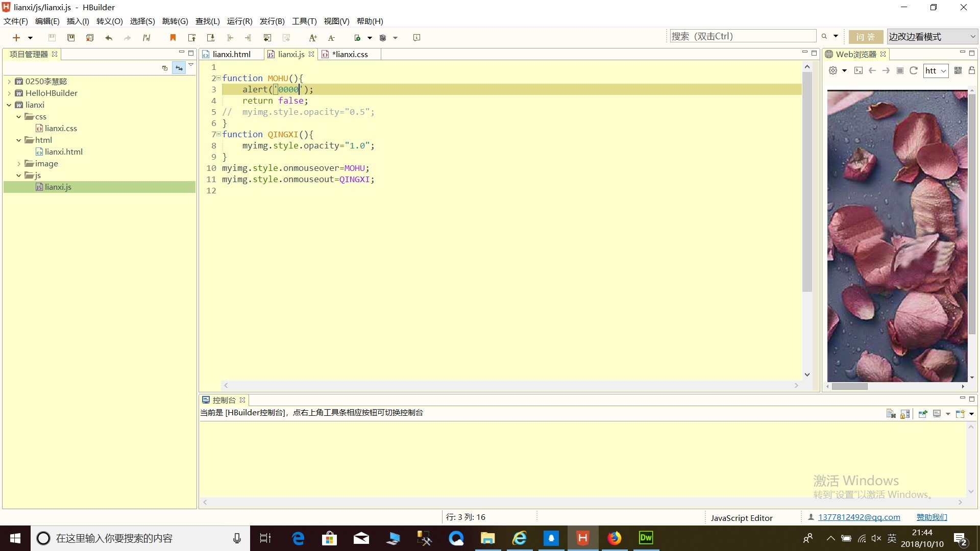
Task: Click the pin console icon
Action: [923, 414]
